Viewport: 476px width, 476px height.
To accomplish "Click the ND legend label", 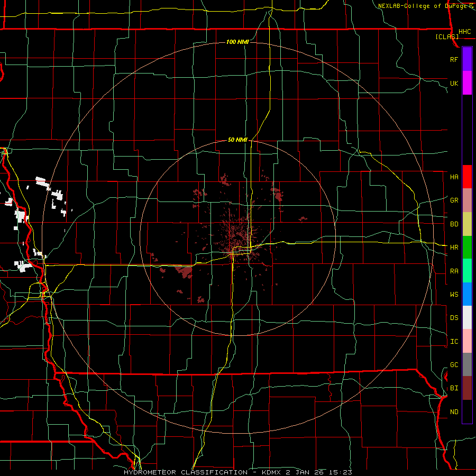I will [454, 411].
